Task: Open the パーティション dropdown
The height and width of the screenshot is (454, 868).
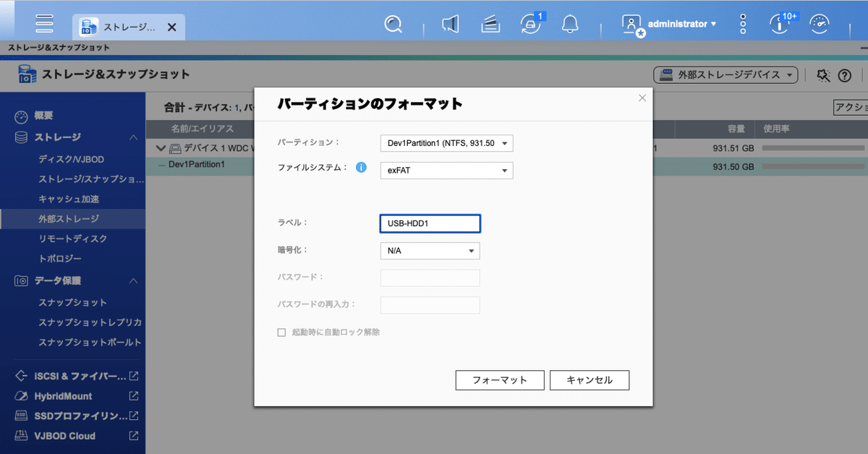Action: 446,143
